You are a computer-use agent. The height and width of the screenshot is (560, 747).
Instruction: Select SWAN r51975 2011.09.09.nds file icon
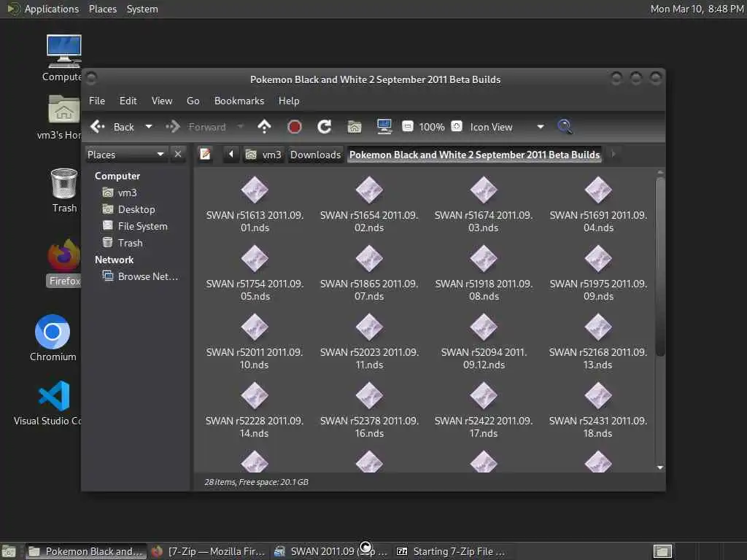click(x=598, y=259)
